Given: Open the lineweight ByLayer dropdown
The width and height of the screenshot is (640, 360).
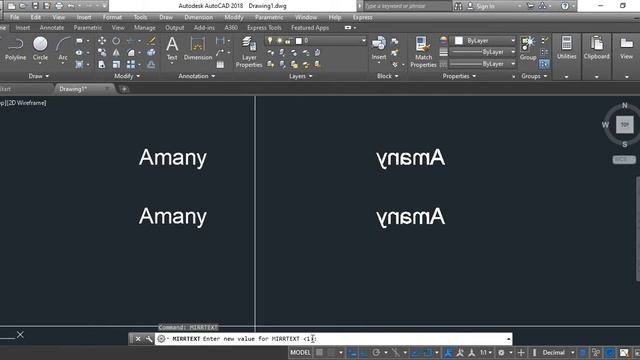Looking at the screenshot, I should pyautogui.click(x=482, y=52).
